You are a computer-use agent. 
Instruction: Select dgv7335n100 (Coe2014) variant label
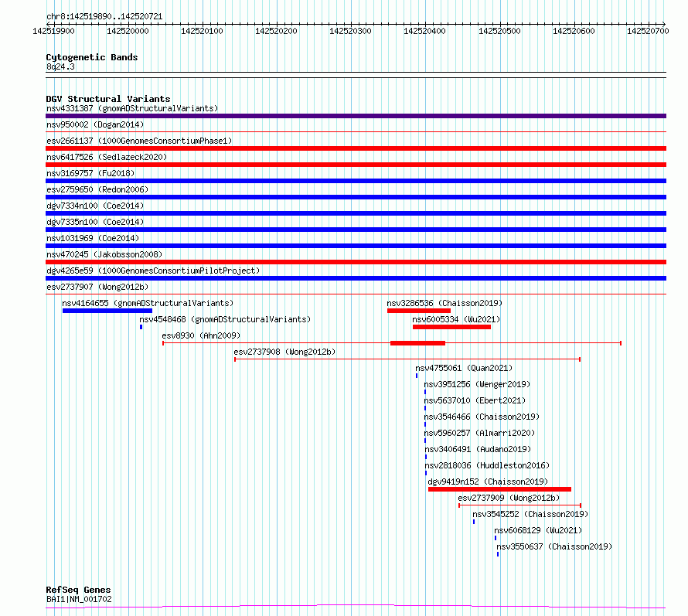point(95,222)
